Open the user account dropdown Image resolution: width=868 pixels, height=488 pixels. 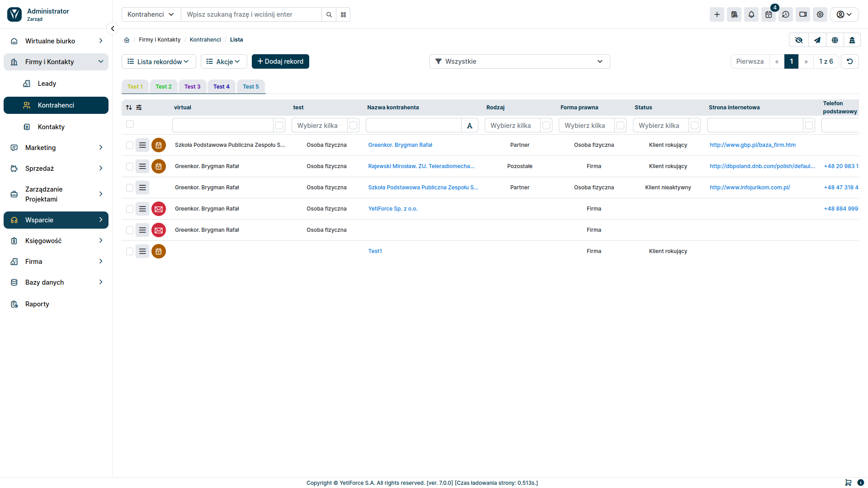844,14
